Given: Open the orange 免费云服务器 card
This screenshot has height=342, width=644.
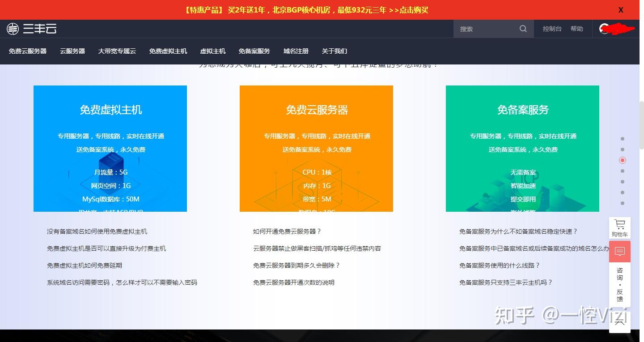Looking at the screenshot, I should click(316, 149).
